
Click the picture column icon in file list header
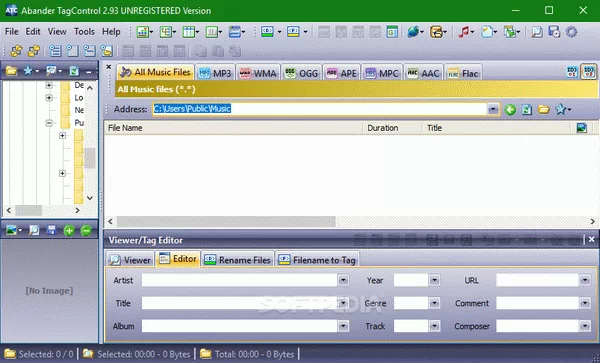(582, 128)
